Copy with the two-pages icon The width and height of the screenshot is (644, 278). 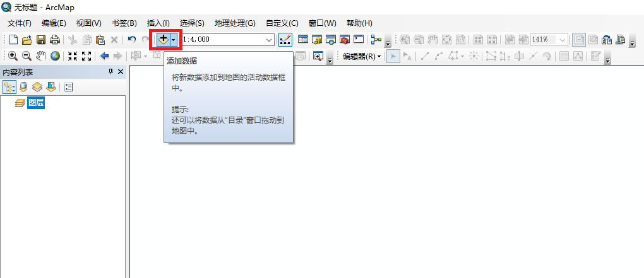coord(86,40)
